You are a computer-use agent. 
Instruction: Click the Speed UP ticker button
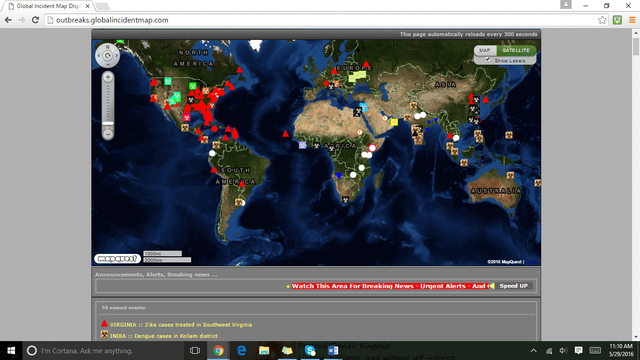click(513, 286)
